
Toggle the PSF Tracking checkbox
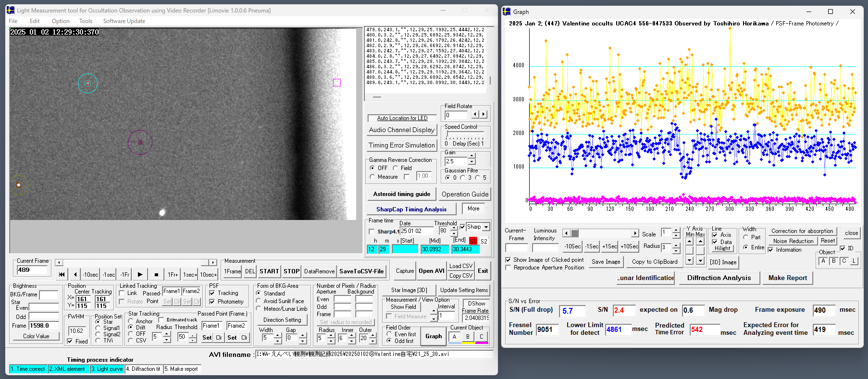tap(212, 293)
